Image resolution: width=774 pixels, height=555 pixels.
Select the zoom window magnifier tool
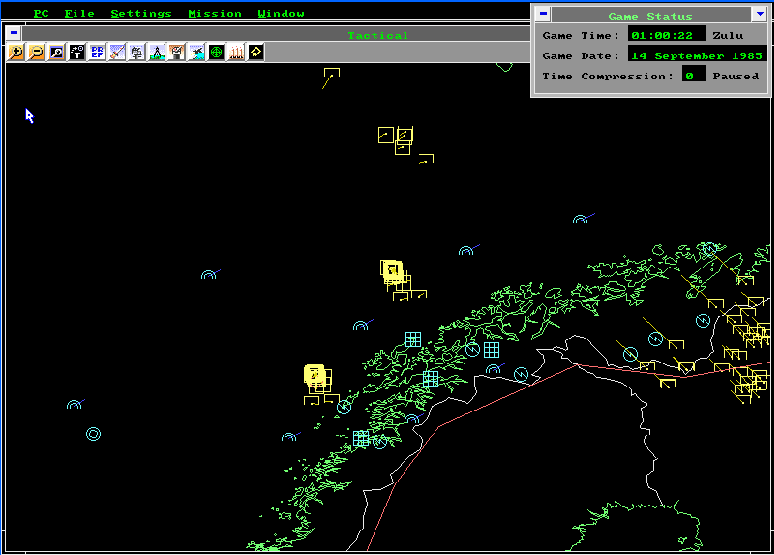57,52
